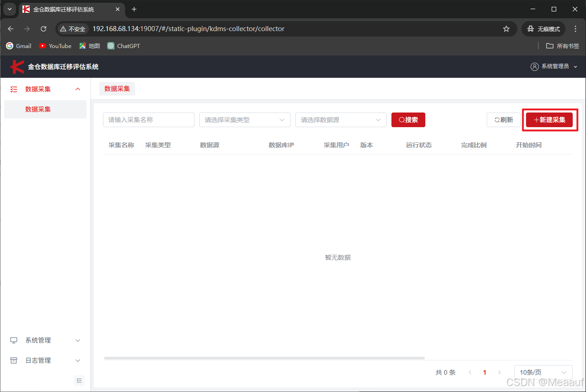586x392 pixels.
Task: Open the 所有书签 folder
Action: (x=563, y=46)
